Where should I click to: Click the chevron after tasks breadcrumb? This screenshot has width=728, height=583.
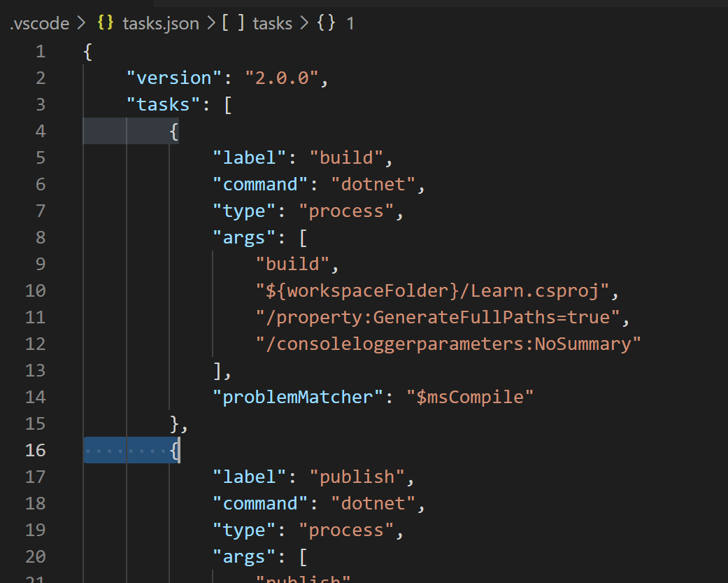(x=304, y=23)
